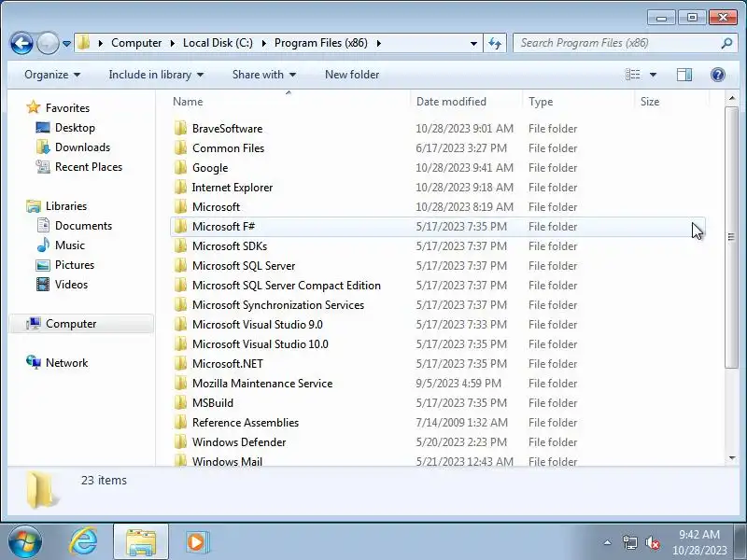747x560 pixels.
Task: Select the Microsoft folder icon
Action: (180, 206)
